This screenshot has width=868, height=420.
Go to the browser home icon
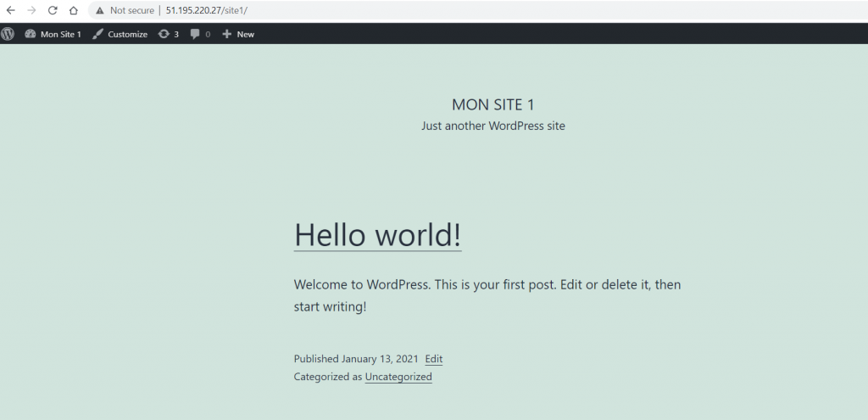tap(73, 10)
